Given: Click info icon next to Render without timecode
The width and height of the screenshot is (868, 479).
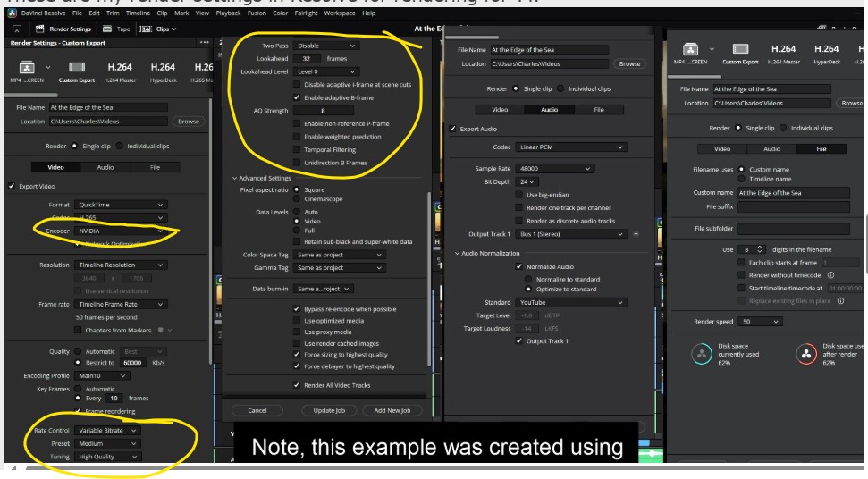Looking at the screenshot, I should click(x=831, y=275).
